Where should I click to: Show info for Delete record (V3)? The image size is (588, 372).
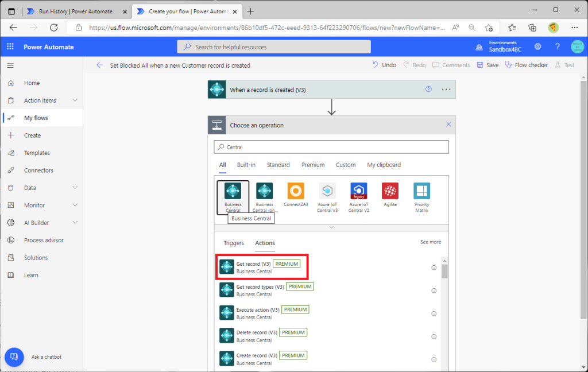tap(434, 337)
